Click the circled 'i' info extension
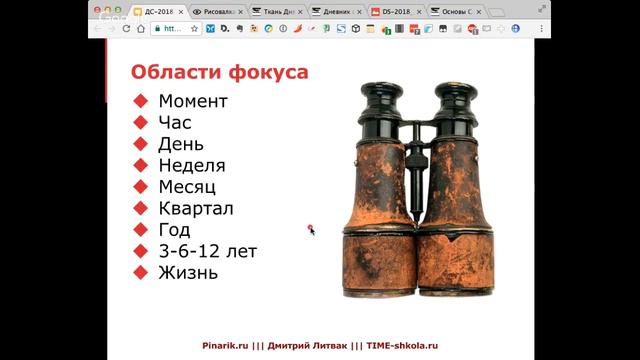The width and height of the screenshot is (640, 360). (283, 29)
